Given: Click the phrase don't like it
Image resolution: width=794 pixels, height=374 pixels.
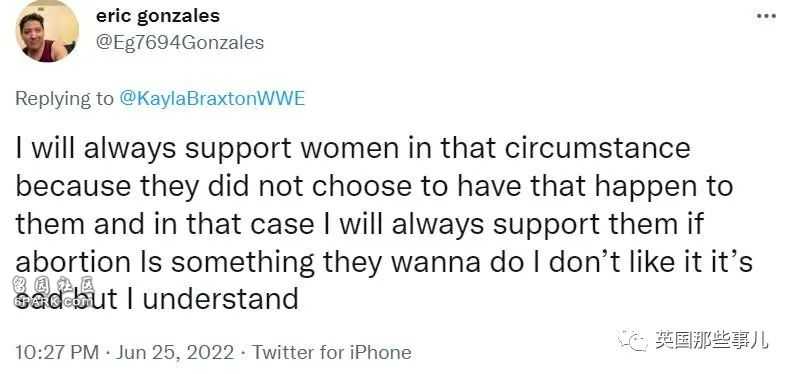Looking at the screenshot, I should pyautogui.click(x=632, y=262).
